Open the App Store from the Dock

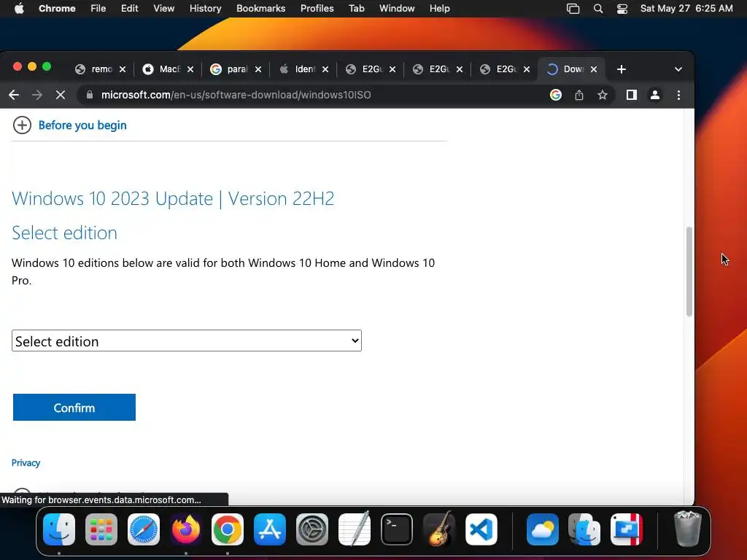tap(270, 529)
